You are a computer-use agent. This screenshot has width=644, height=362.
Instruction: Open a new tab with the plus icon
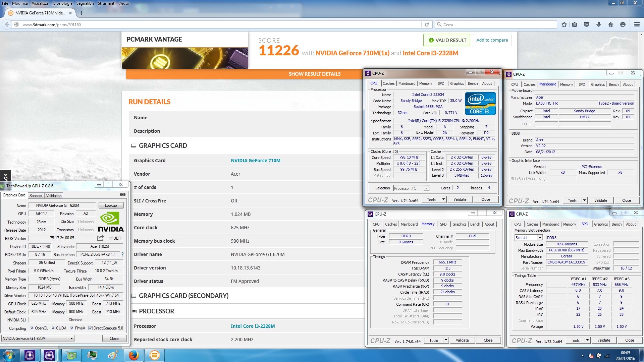click(82, 13)
